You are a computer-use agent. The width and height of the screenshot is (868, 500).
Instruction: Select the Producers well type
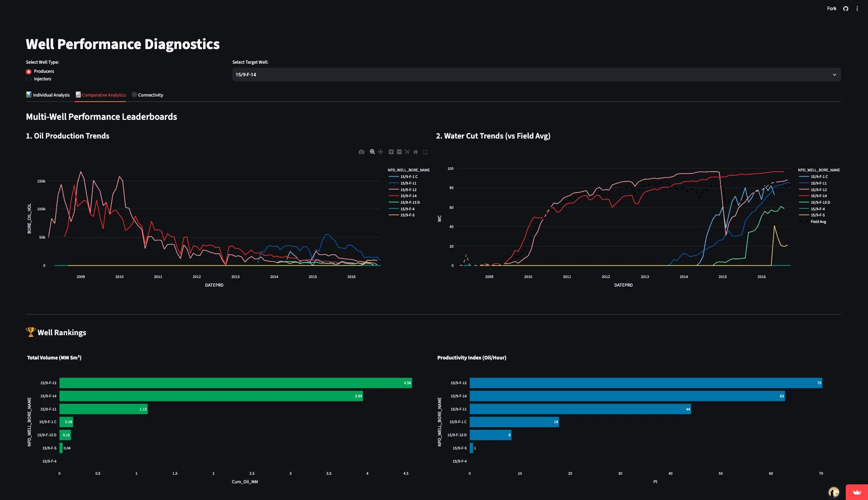coord(40,71)
